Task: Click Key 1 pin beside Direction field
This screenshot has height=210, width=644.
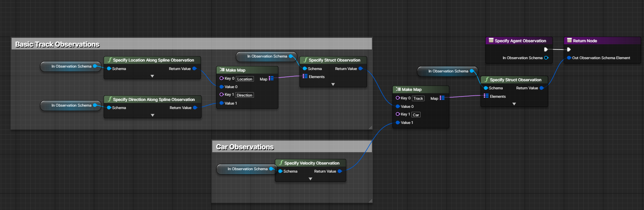Action: click(221, 95)
